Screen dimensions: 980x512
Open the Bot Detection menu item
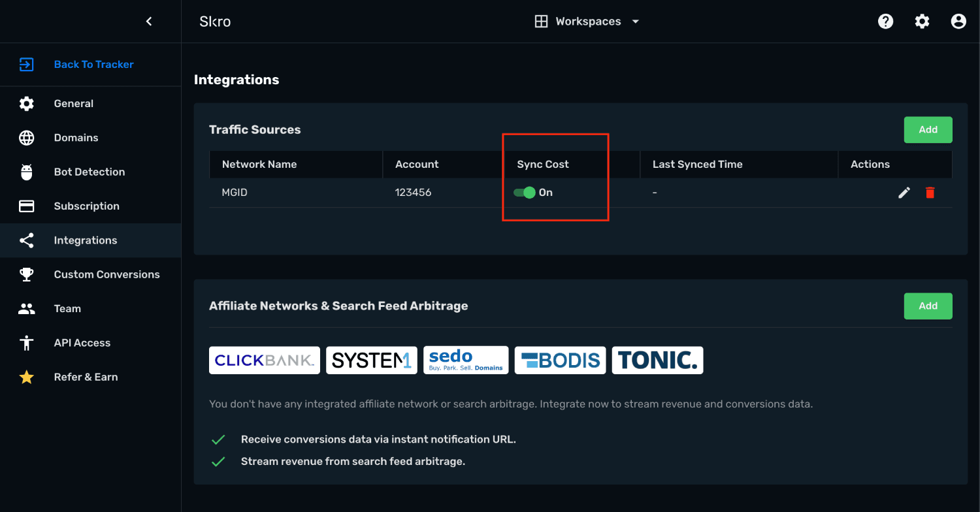pyautogui.click(x=90, y=172)
